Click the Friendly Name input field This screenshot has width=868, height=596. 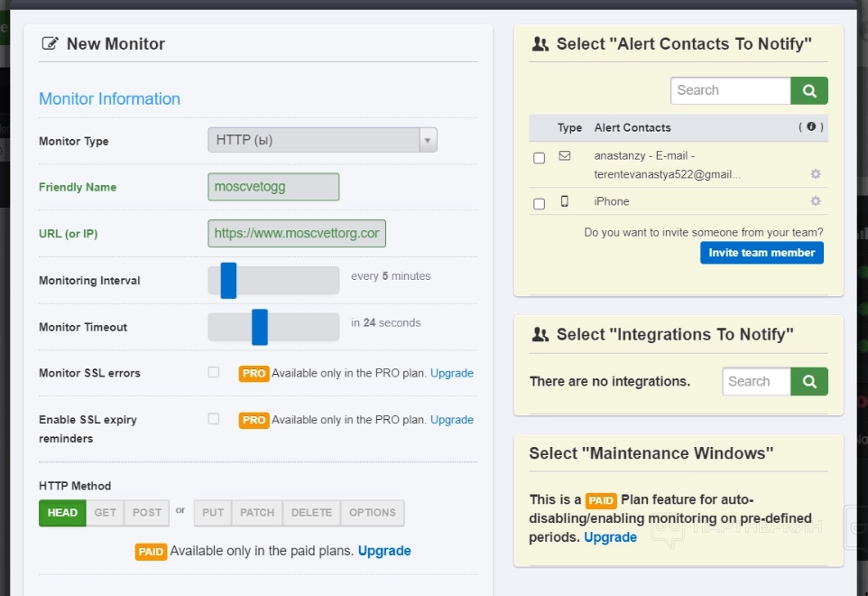click(273, 187)
